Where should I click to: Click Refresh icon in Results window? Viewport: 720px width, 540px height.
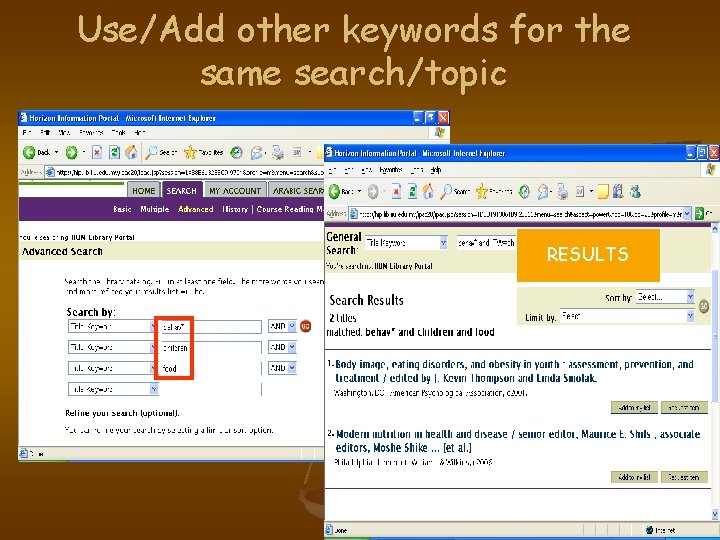point(412,191)
